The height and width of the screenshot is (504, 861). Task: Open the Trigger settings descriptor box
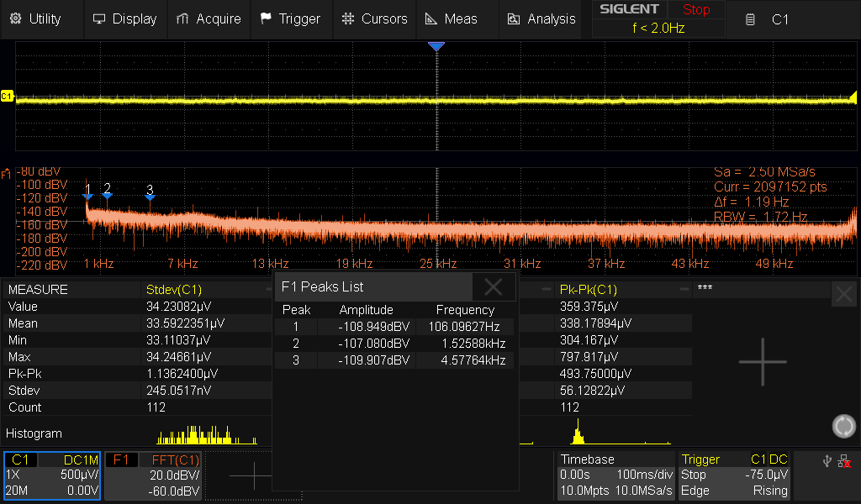coord(735,475)
